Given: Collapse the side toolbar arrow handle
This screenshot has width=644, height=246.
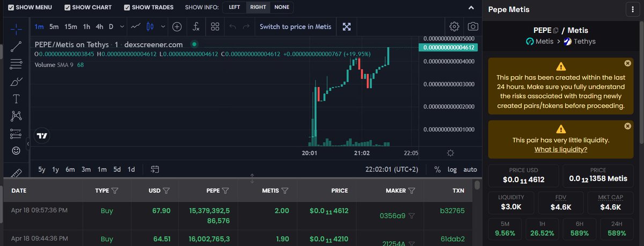Looking at the screenshot, I should point(28,143).
